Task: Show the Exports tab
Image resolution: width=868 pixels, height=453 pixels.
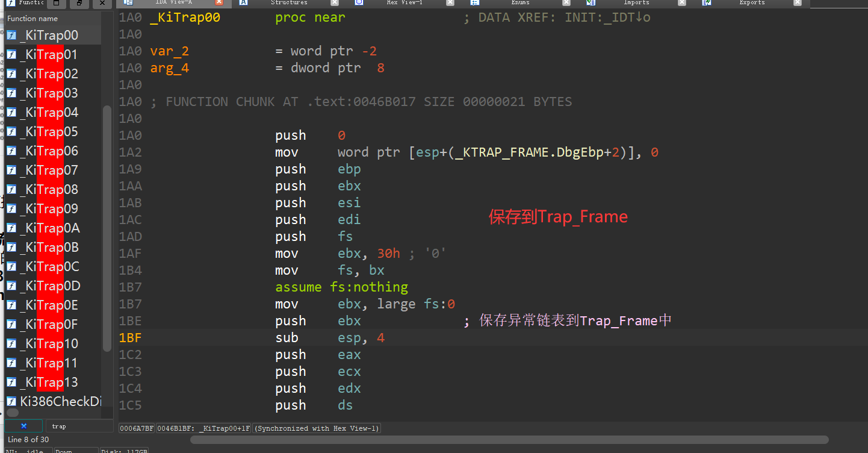Action: click(751, 2)
